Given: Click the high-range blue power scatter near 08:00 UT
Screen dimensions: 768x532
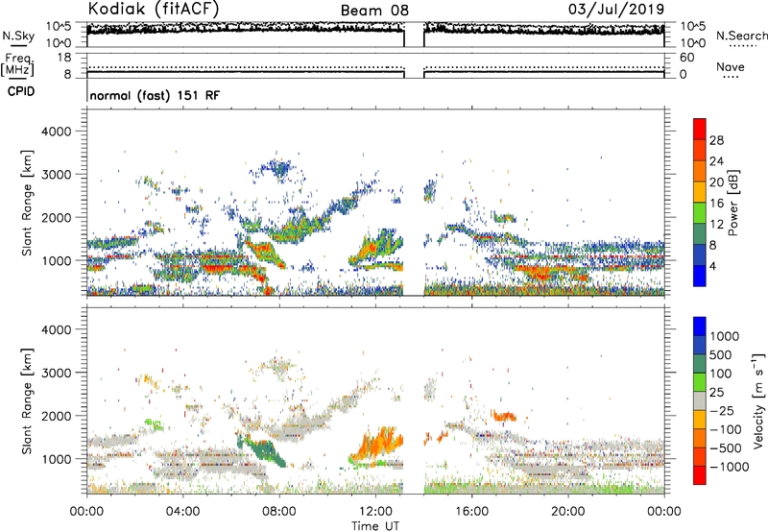Looking at the screenshot, I should coord(279,169).
